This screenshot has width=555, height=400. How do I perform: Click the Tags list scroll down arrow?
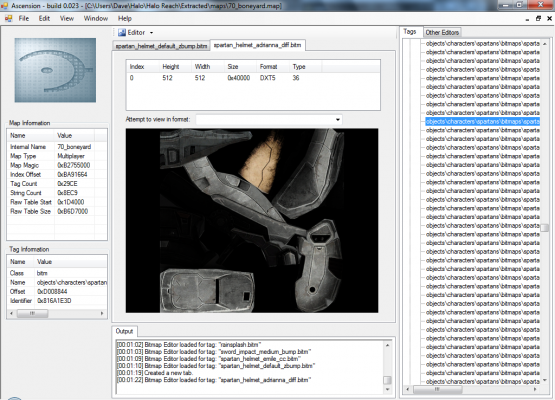click(545, 380)
